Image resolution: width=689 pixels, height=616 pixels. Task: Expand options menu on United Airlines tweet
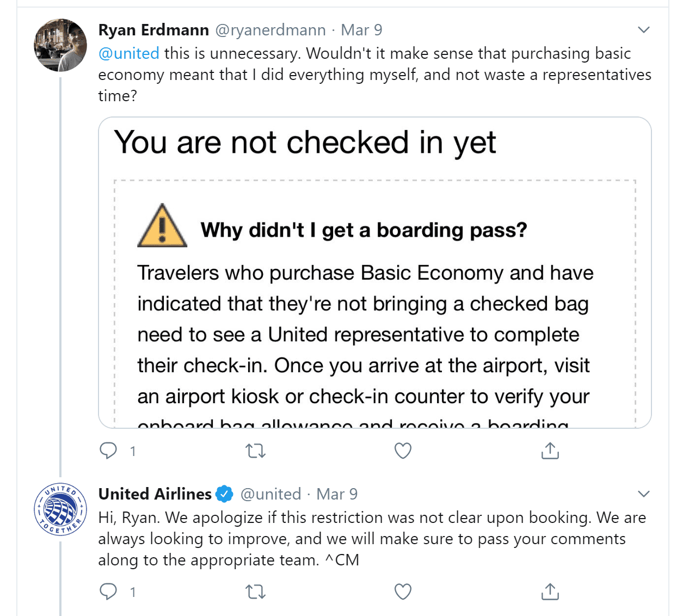click(x=644, y=494)
